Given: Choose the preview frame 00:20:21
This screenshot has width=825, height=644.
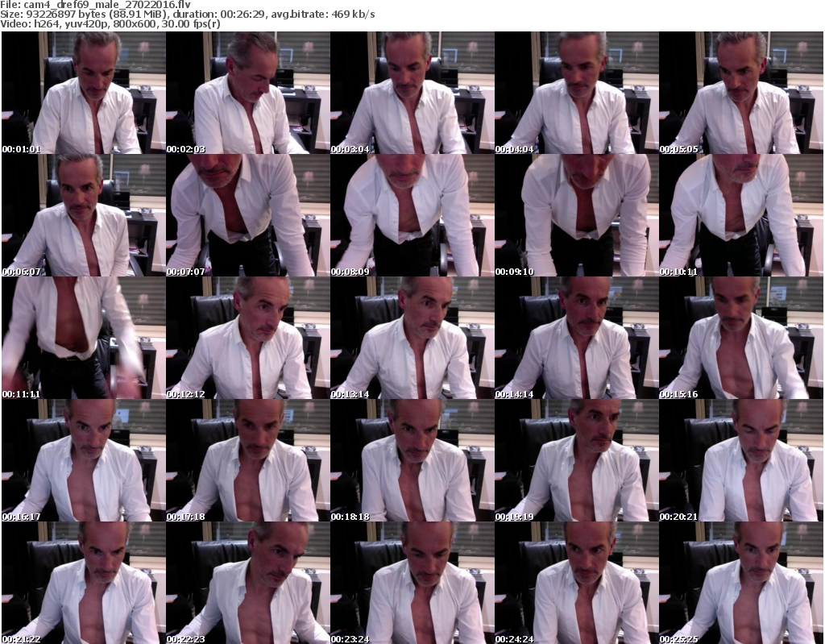Looking at the screenshot, I should pyautogui.click(x=741, y=461).
